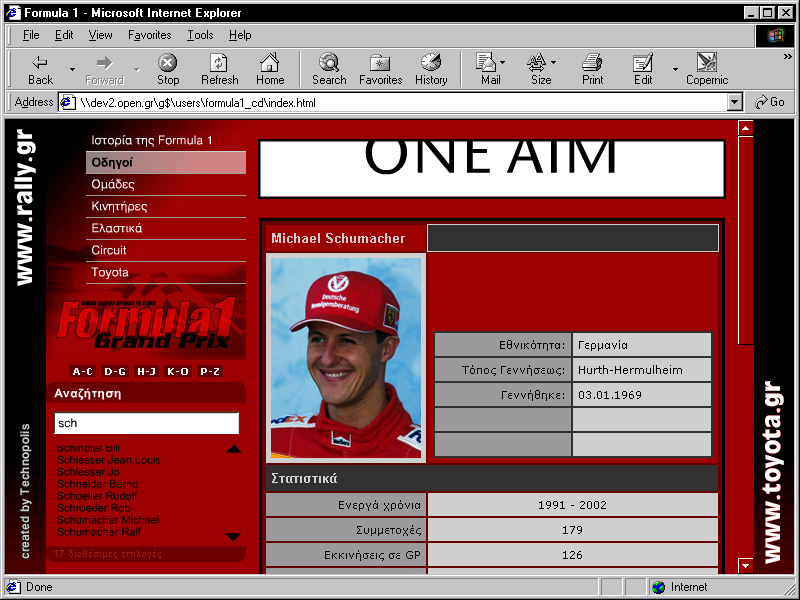Open the Forward history dropdown arrow

tap(137, 69)
